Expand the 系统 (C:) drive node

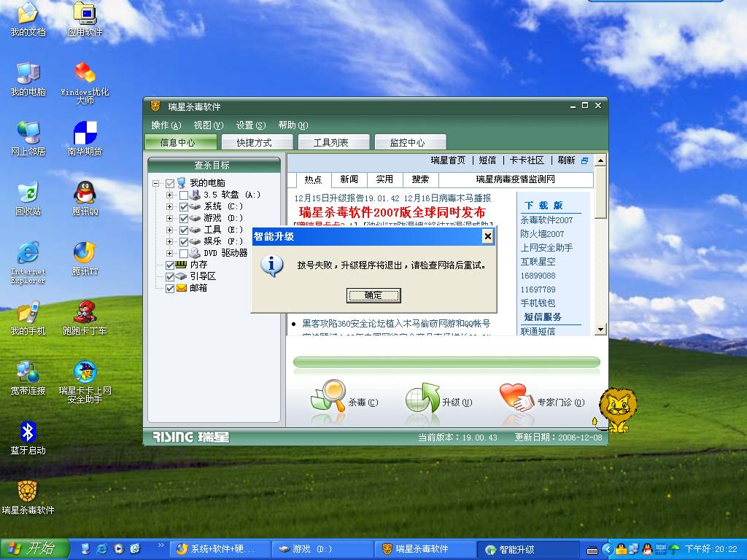(169, 206)
